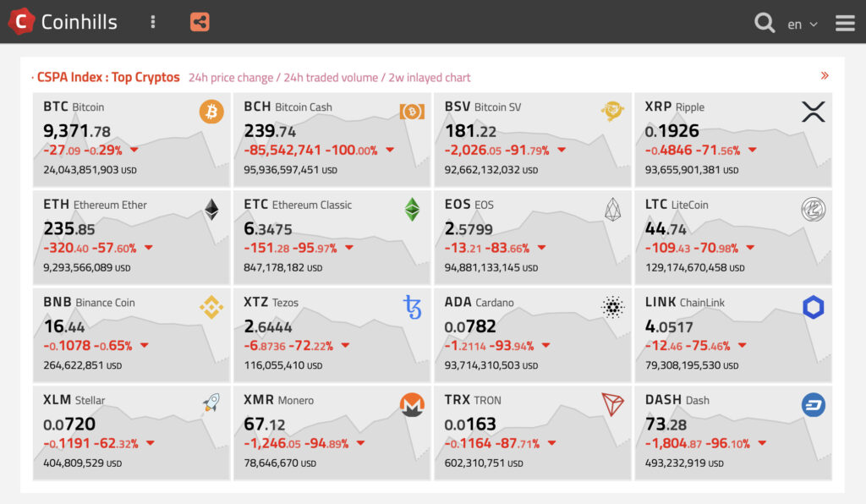Image resolution: width=866 pixels, height=504 pixels.
Task: Click the blue Dash logo icon
Action: point(813,404)
